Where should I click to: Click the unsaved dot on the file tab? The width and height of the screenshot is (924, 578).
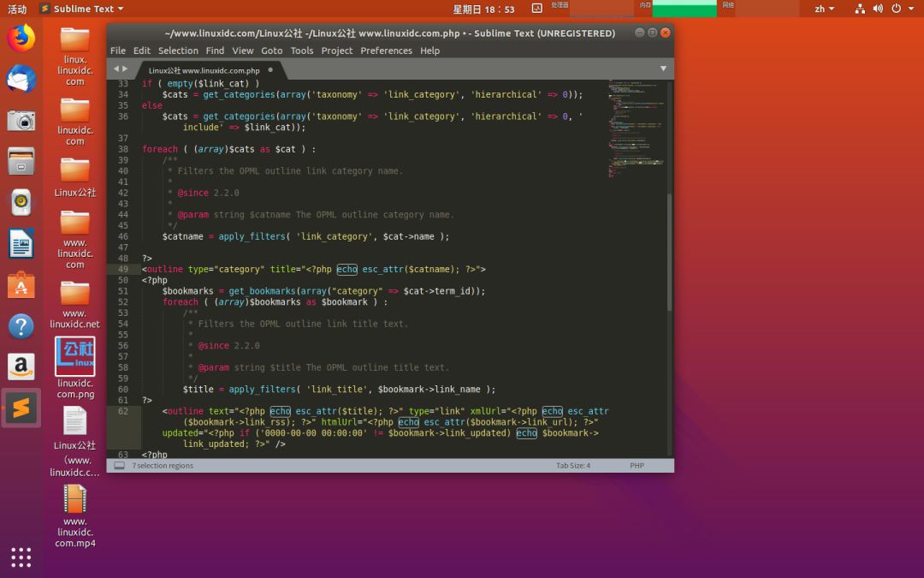270,69
